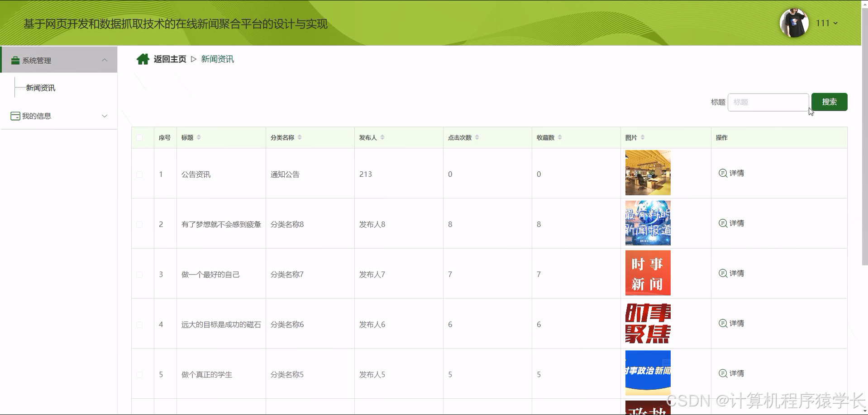Check the box for row 做个真正的学生

[x=139, y=375]
